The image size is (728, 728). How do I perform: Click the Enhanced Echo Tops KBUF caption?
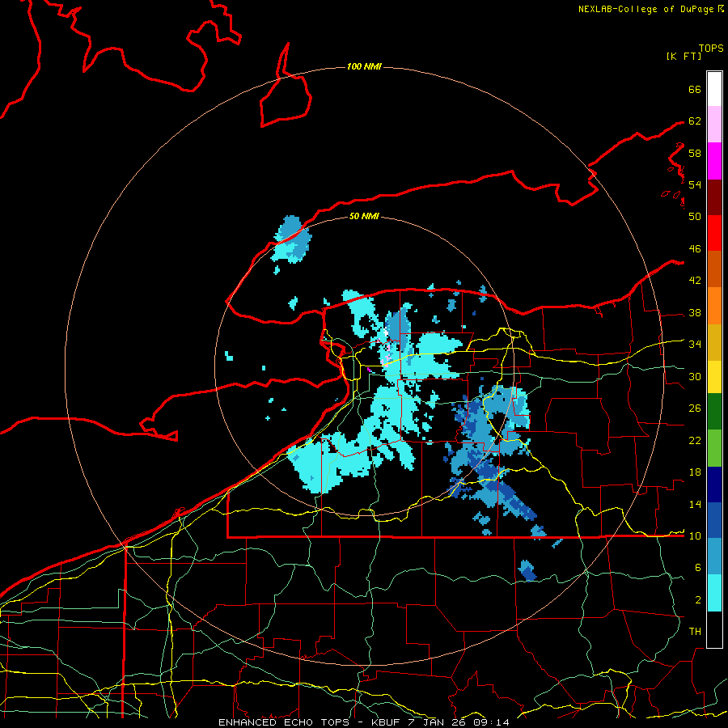[364, 722]
